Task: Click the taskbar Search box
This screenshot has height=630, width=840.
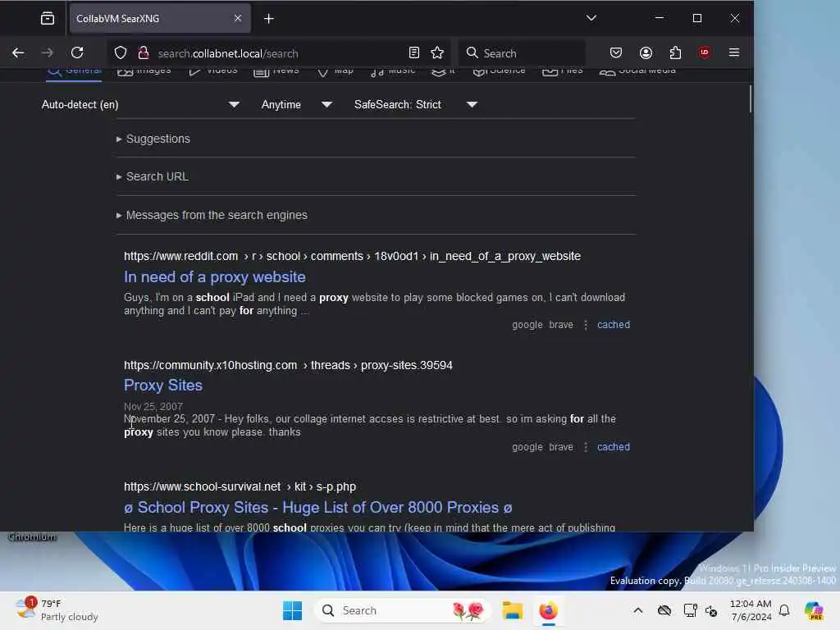Action: 403,610
